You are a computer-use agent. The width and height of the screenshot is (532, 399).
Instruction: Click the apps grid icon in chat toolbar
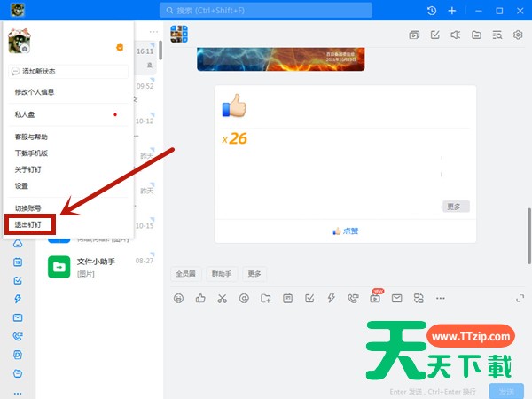click(x=419, y=298)
